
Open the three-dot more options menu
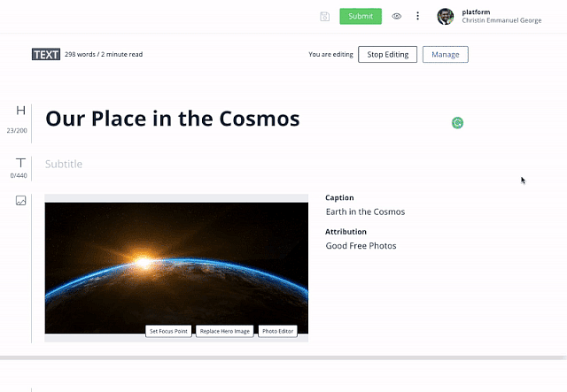(417, 16)
